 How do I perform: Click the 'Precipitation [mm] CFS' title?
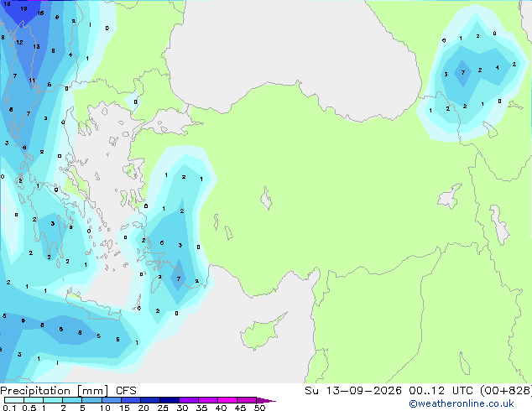pos(68,391)
